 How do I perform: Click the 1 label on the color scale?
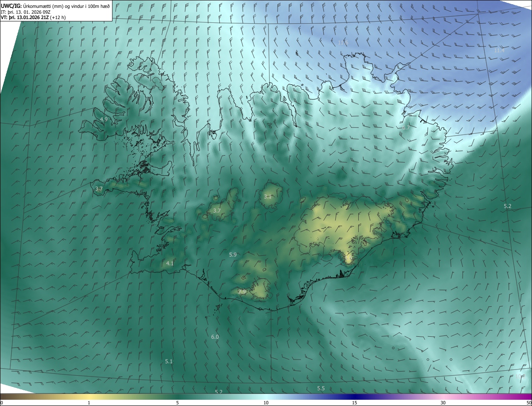point(89,403)
